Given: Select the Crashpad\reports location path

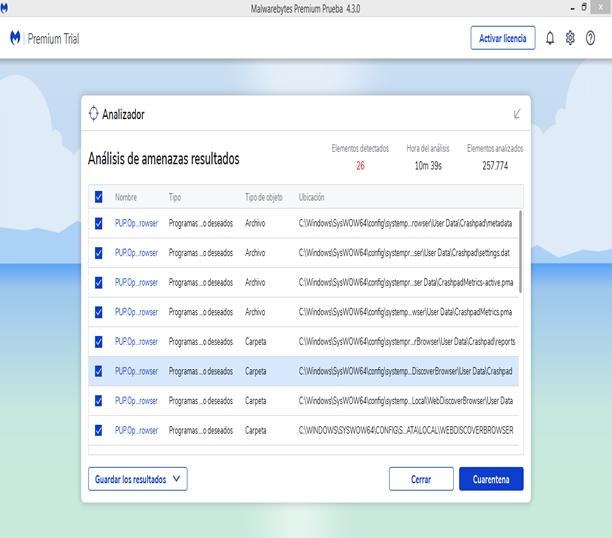Looking at the screenshot, I should [x=407, y=342].
